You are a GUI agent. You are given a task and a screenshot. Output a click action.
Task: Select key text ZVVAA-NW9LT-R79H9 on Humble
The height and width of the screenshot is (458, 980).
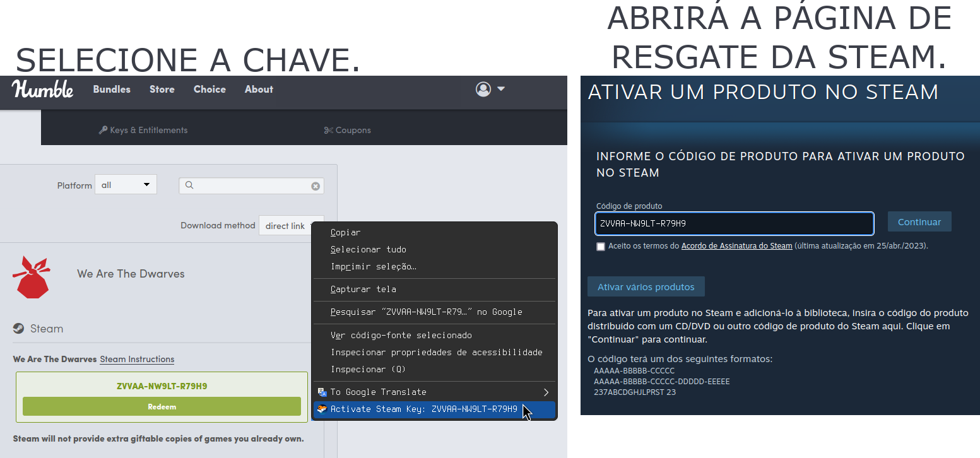tap(162, 386)
